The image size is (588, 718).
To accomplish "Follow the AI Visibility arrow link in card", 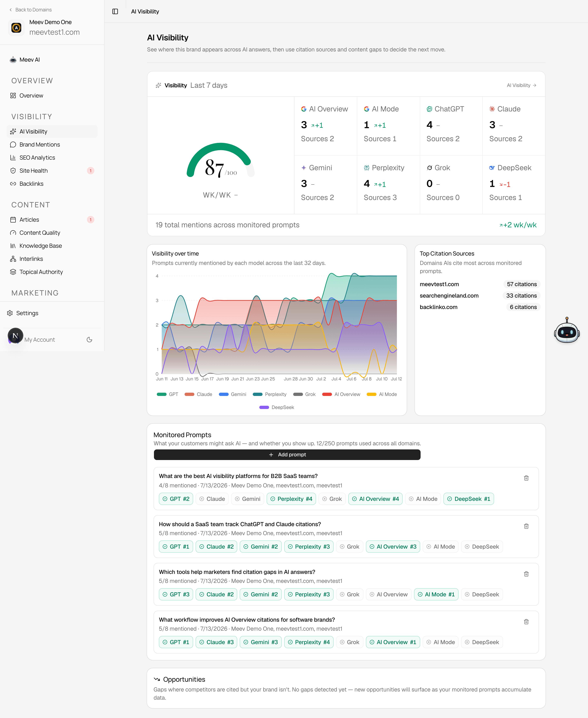I will 521,85.
